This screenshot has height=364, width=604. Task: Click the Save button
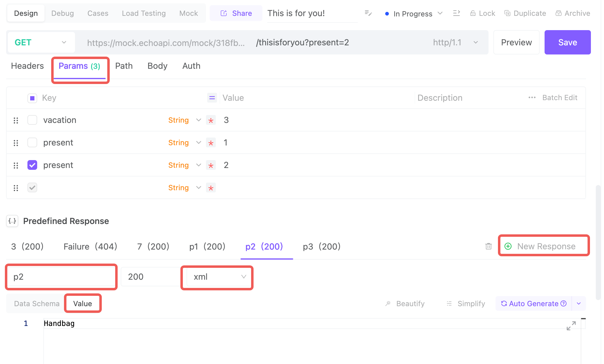(567, 42)
